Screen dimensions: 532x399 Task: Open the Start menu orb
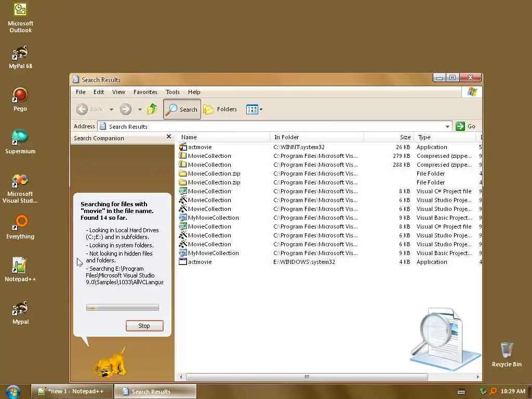pos(13,391)
